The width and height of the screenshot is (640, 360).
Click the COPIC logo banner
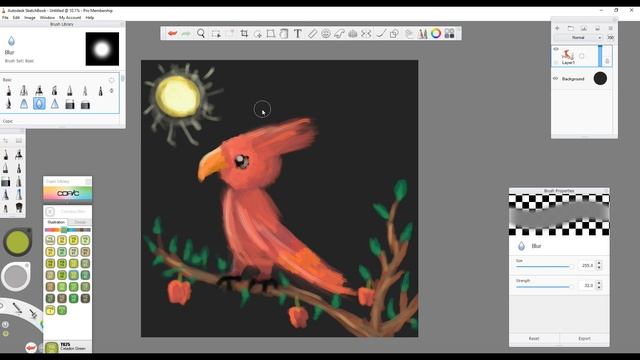(68, 193)
